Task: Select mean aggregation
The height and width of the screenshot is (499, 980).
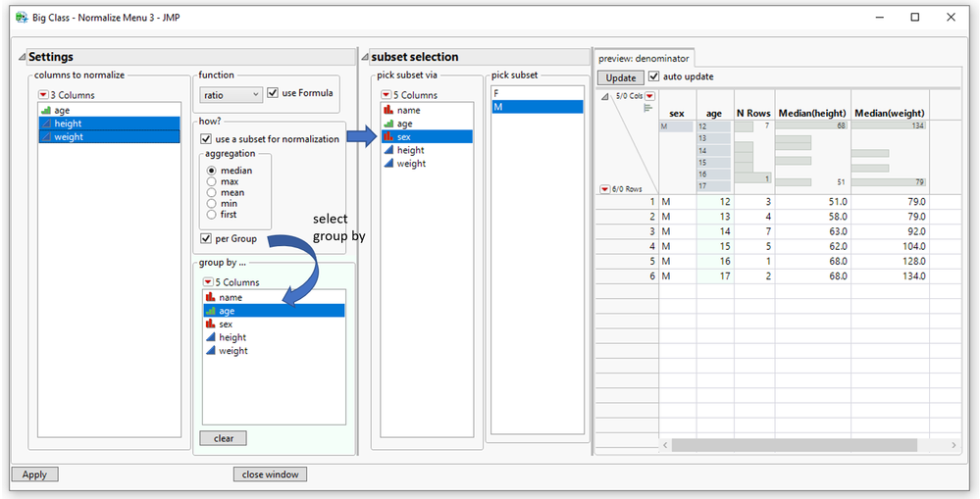Action: pyautogui.click(x=211, y=192)
